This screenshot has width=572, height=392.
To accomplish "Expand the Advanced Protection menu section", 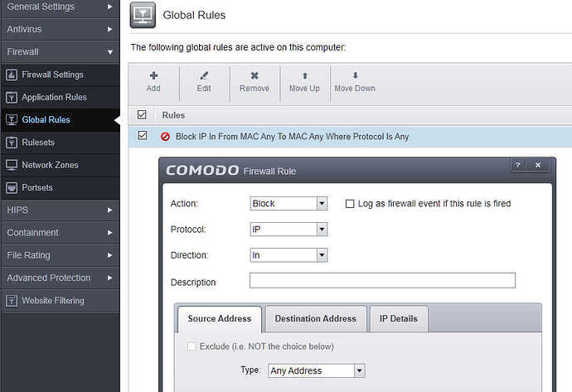I will coord(60,278).
